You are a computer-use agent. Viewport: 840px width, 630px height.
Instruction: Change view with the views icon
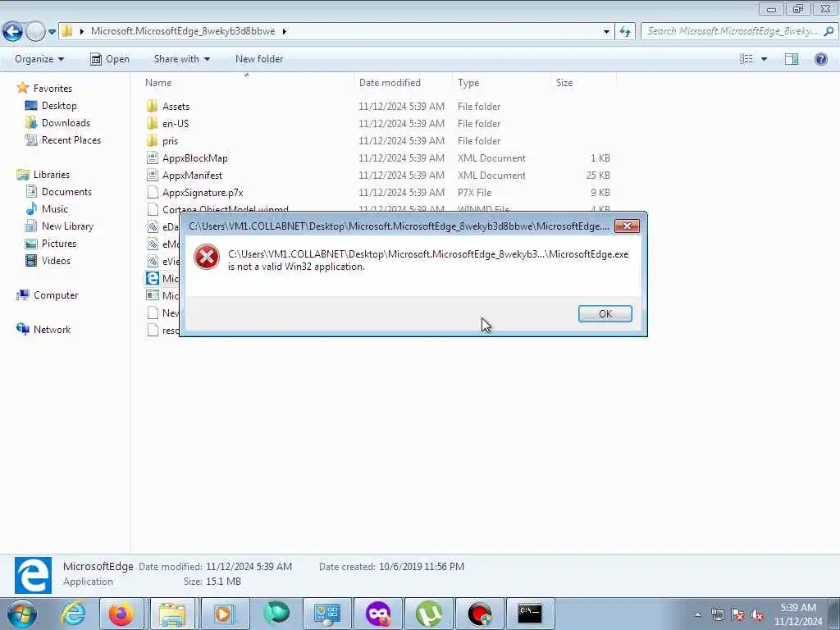pyautogui.click(x=746, y=59)
